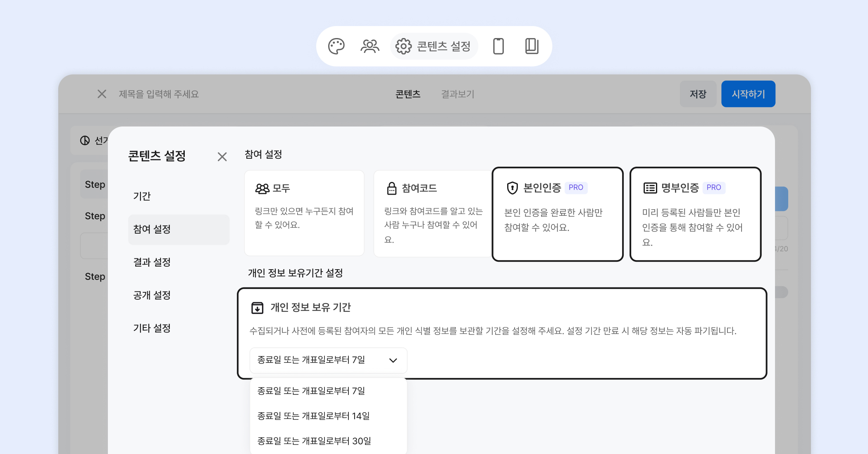Click the palette theme icon in toolbar
Viewport: 868px width, 454px height.
(x=336, y=46)
